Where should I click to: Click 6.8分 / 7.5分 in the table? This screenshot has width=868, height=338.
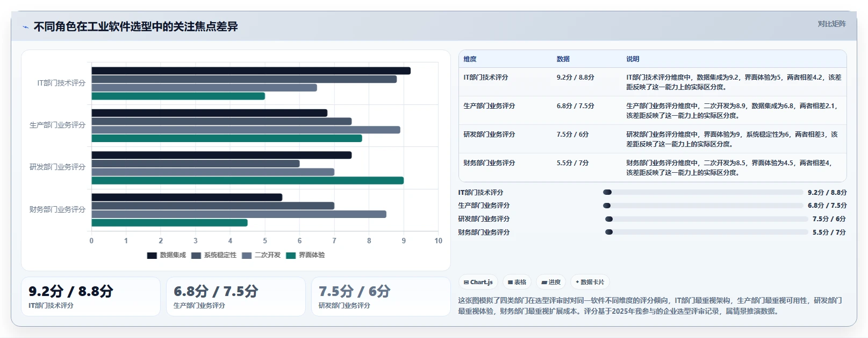[x=576, y=106]
